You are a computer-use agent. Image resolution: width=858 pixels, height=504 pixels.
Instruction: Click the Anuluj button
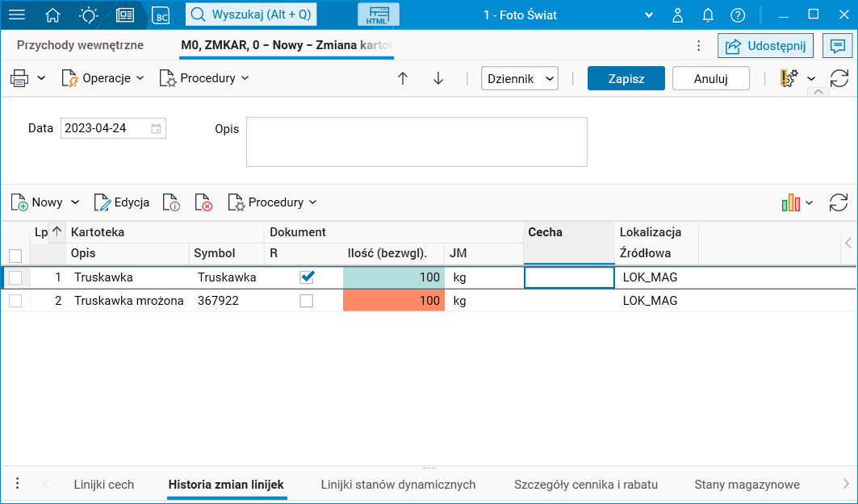tap(711, 79)
